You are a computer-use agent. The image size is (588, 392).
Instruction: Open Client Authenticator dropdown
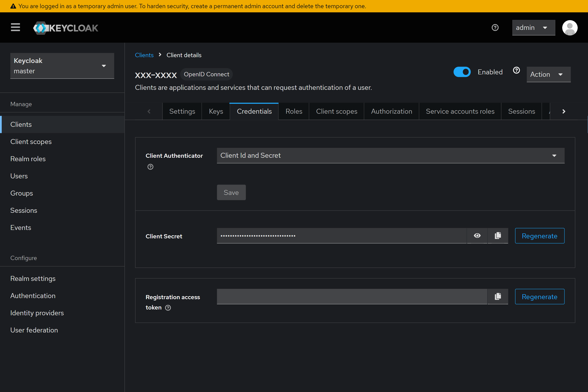(390, 156)
